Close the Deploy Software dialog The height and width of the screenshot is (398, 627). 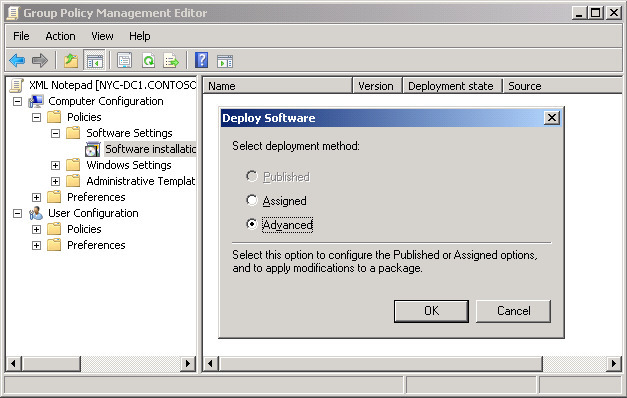tap(552, 118)
